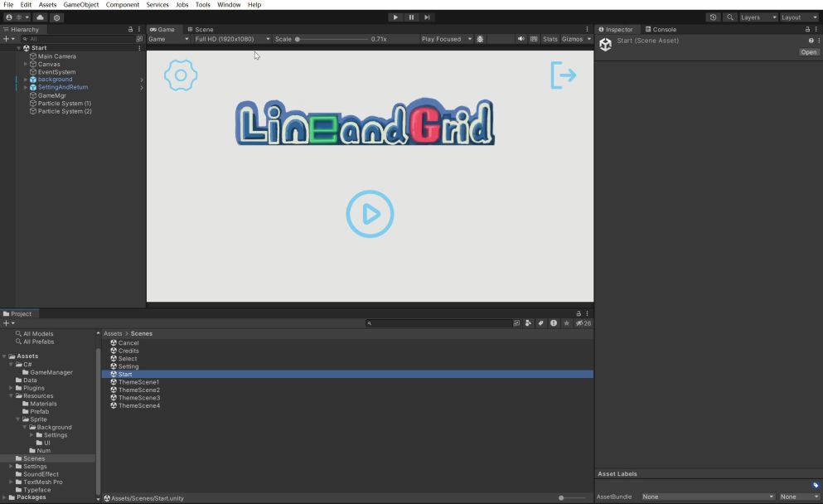This screenshot has width=823, height=504.
Task: Toggle the Mute Audio speaker in Game view
Action: [521, 39]
